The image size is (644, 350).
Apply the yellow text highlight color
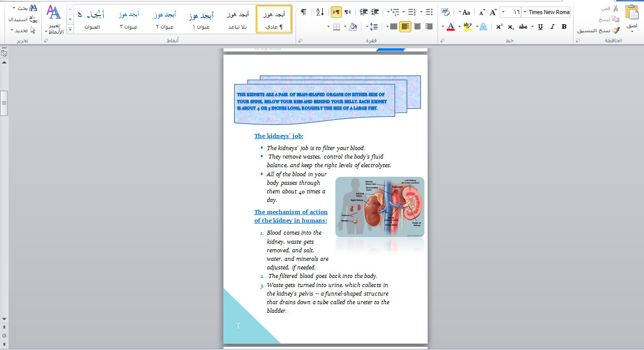coord(467,27)
